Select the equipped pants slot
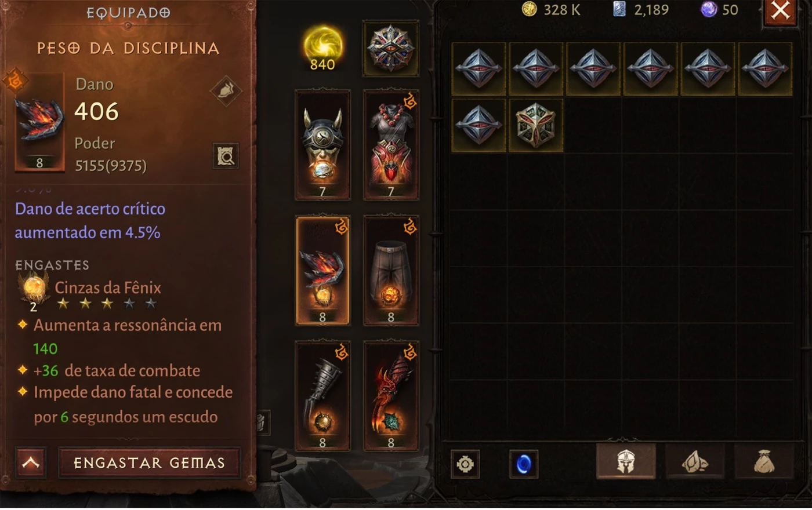The width and height of the screenshot is (812, 510). (x=391, y=270)
